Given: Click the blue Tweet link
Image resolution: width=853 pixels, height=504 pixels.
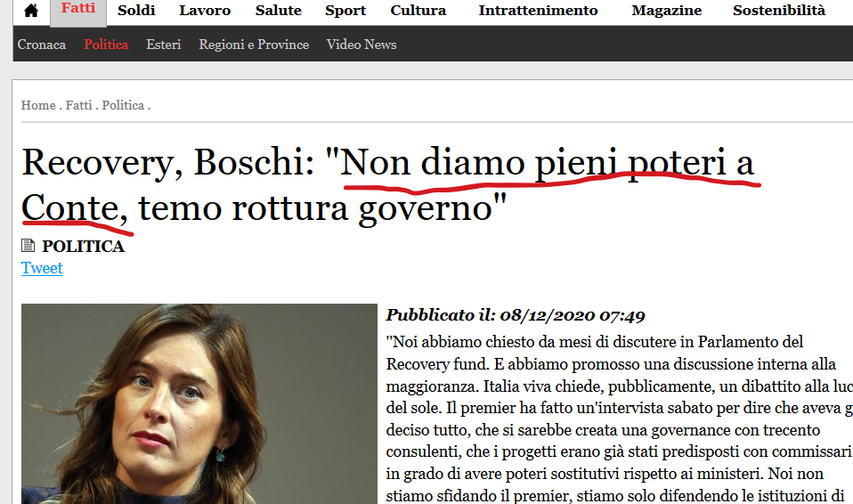Looking at the screenshot, I should pos(42,268).
